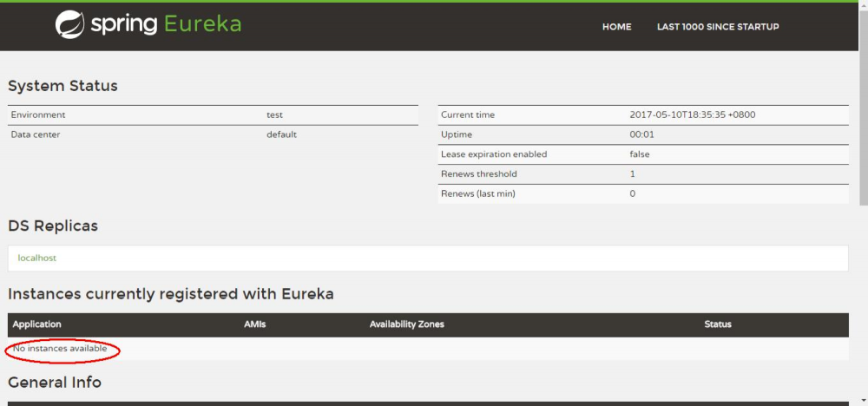Click the Data center default value

[281, 134]
